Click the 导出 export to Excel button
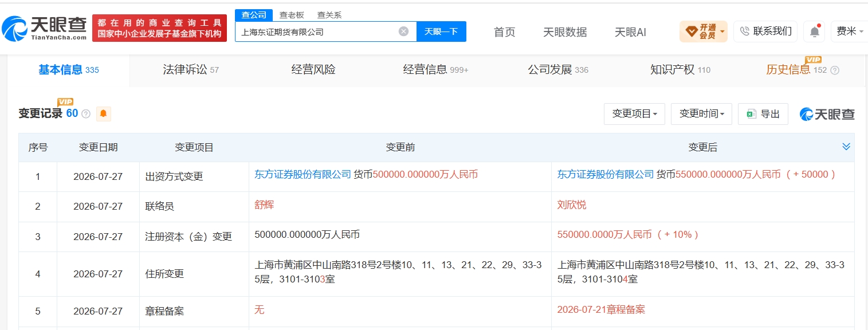This screenshot has width=868, height=330. pyautogui.click(x=763, y=114)
